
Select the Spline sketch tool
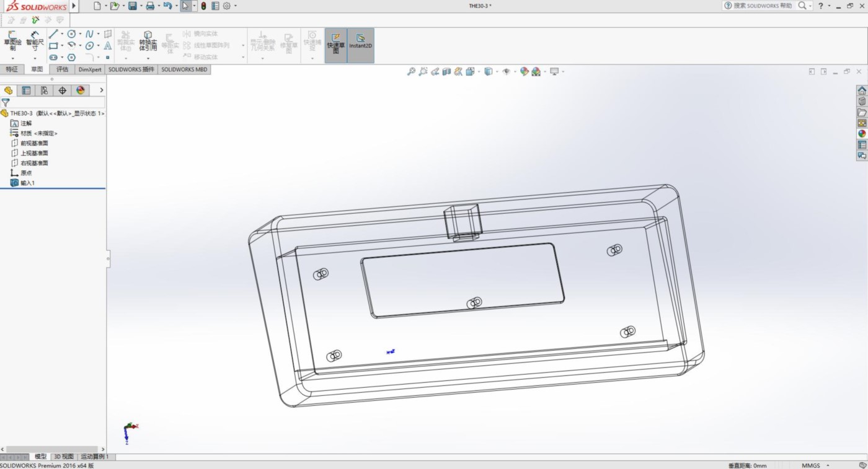click(89, 33)
